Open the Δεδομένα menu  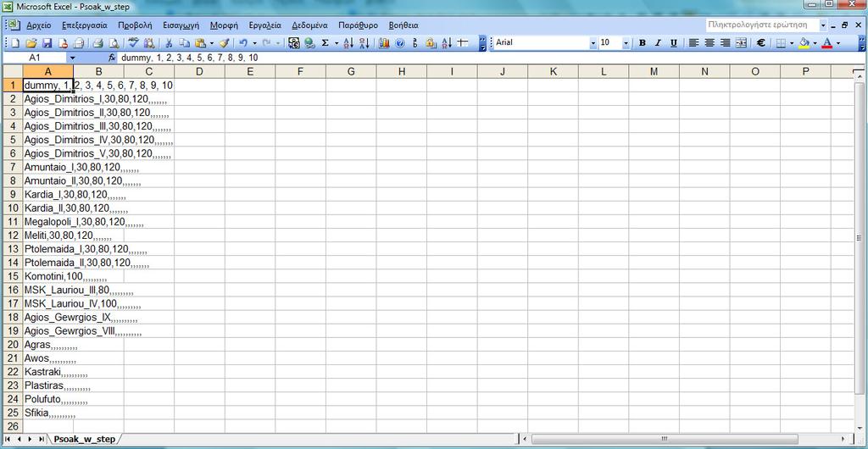pos(310,25)
